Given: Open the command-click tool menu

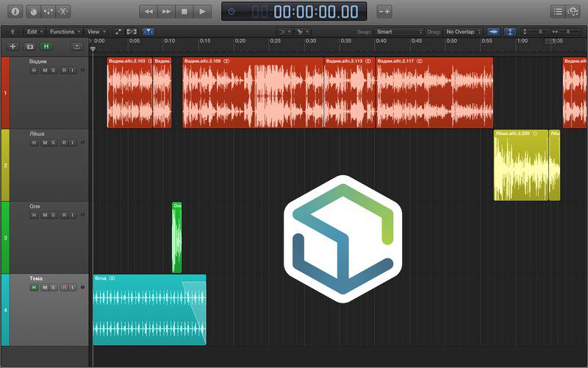Looking at the screenshot, I should coord(302,32).
